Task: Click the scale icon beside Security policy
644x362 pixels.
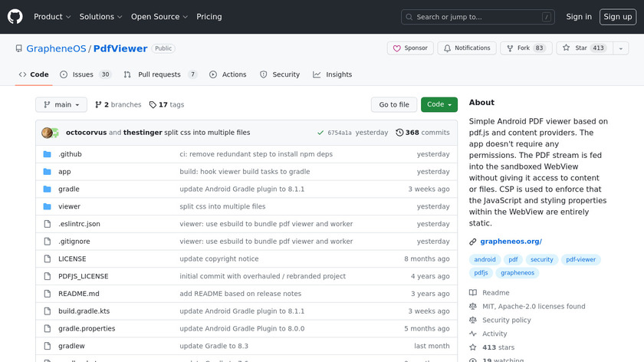Action: click(473, 320)
